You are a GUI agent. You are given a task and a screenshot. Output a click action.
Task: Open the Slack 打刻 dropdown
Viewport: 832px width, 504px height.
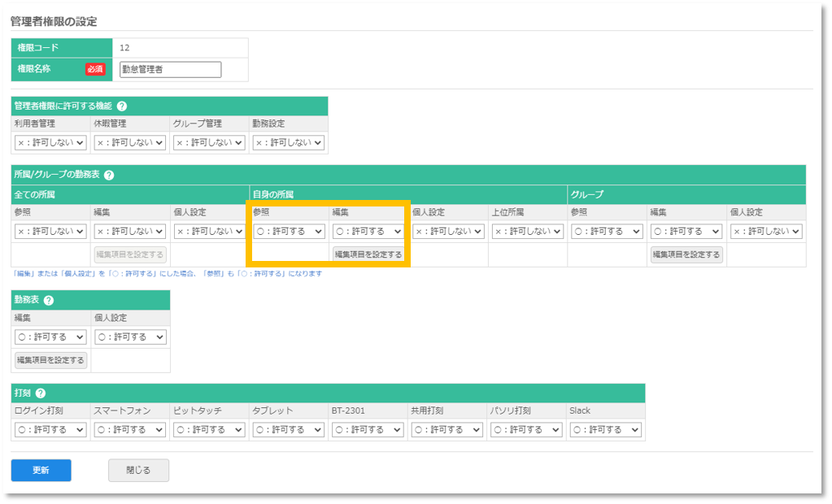click(605, 429)
